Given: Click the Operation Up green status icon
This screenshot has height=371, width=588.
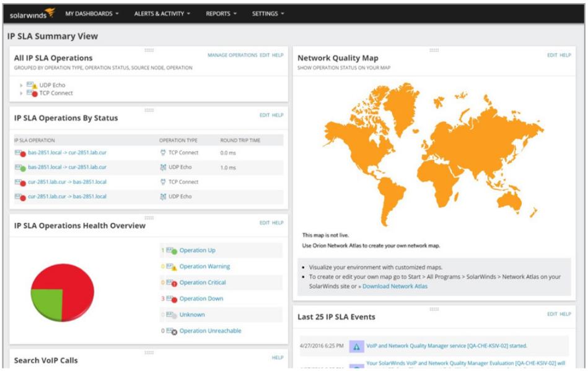Looking at the screenshot, I should pos(172,251).
